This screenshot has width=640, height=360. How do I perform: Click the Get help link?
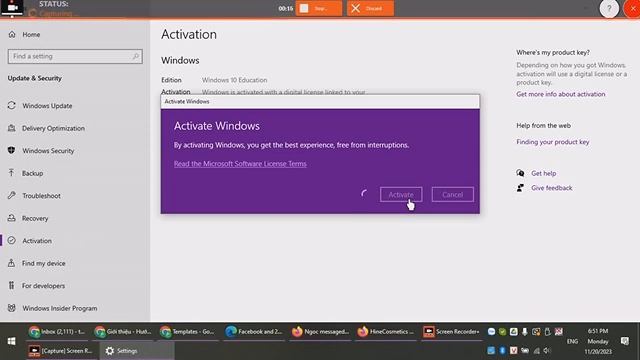tap(543, 173)
